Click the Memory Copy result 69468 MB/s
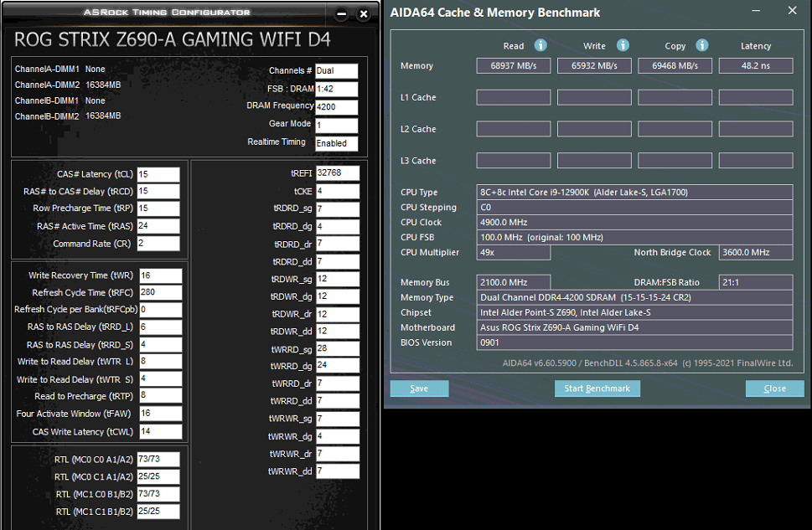The height and width of the screenshot is (530, 812). pos(675,66)
